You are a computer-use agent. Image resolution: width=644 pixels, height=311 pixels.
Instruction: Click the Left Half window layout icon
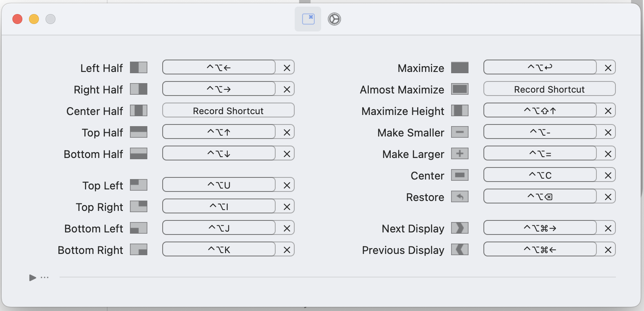click(x=139, y=67)
